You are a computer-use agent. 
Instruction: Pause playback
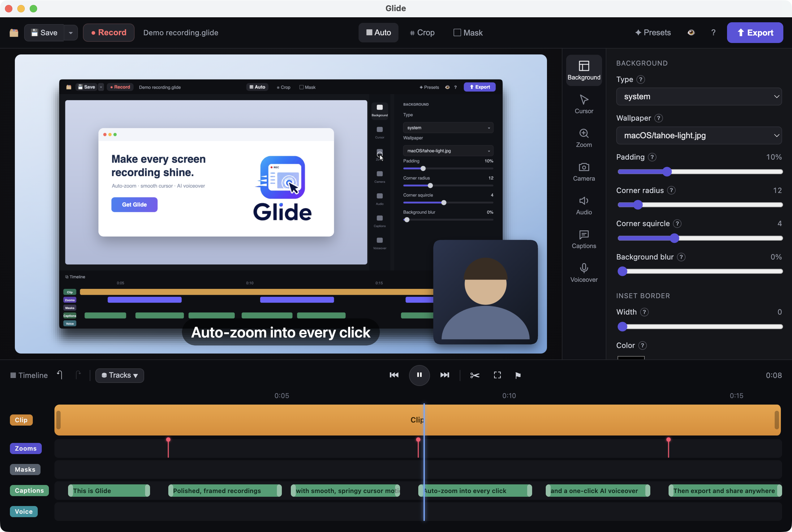tap(420, 375)
